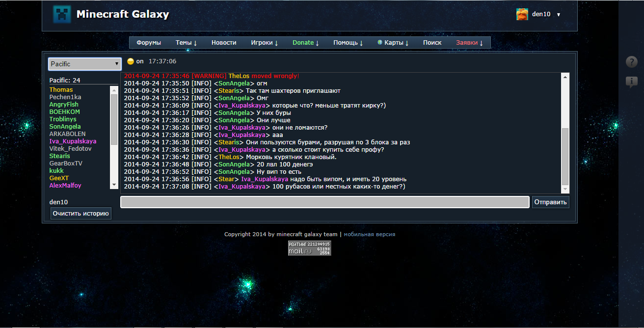Select player Thomas in the list
The image size is (644, 328).
(61, 90)
